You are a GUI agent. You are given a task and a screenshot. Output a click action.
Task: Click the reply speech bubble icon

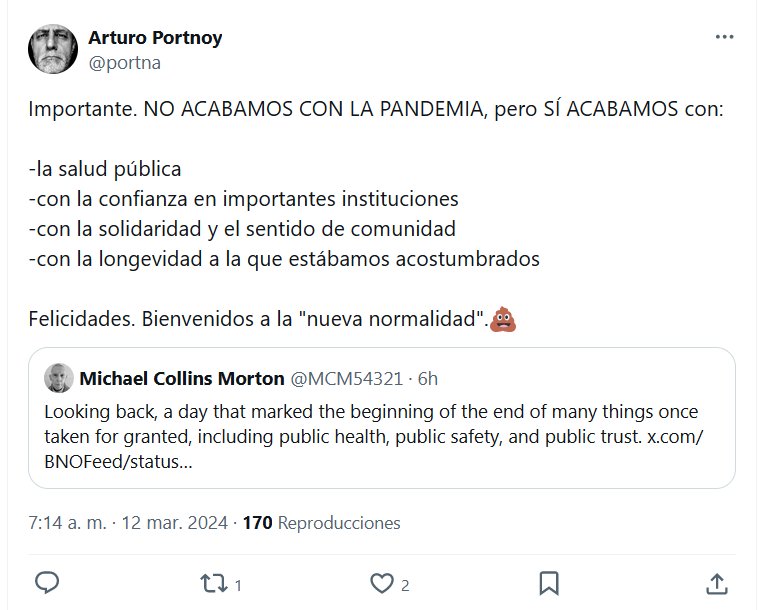[48, 583]
